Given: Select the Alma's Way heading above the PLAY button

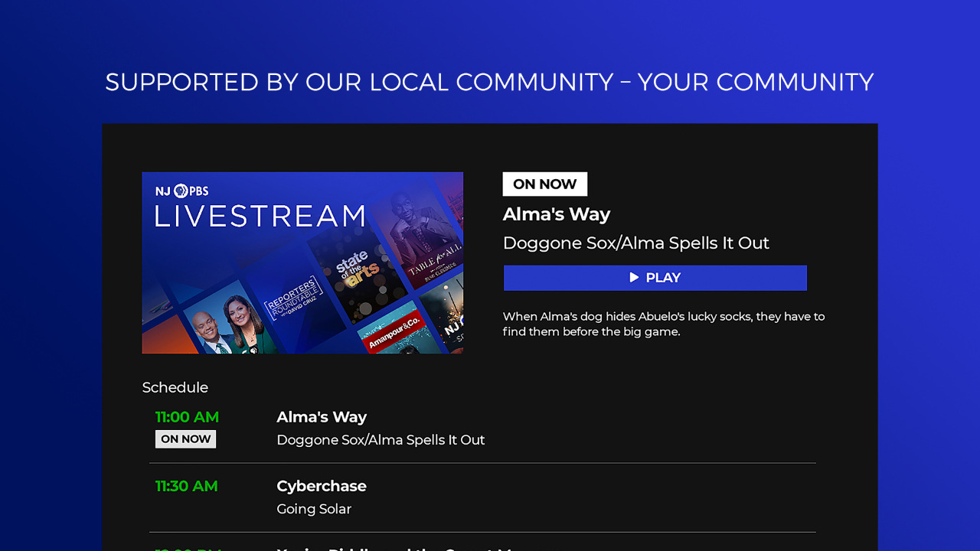Looking at the screenshot, I should (x=556, y=214).
